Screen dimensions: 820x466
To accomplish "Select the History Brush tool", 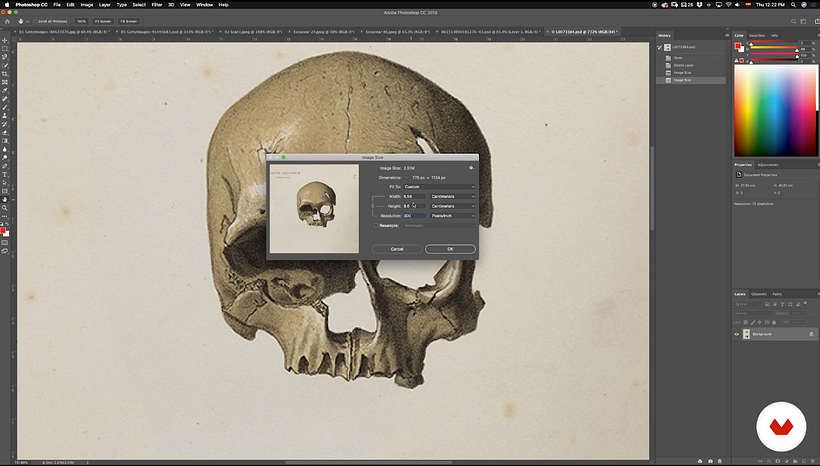I will [x=5, y=124].
